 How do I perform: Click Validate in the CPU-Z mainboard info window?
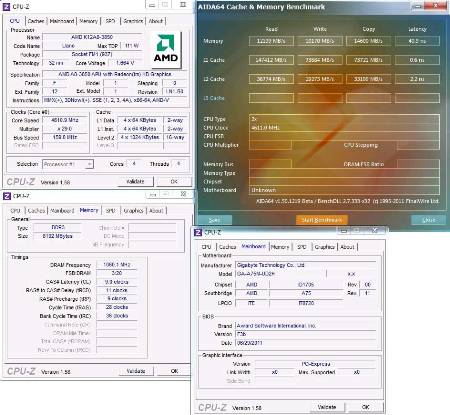(x=327, y=407)
